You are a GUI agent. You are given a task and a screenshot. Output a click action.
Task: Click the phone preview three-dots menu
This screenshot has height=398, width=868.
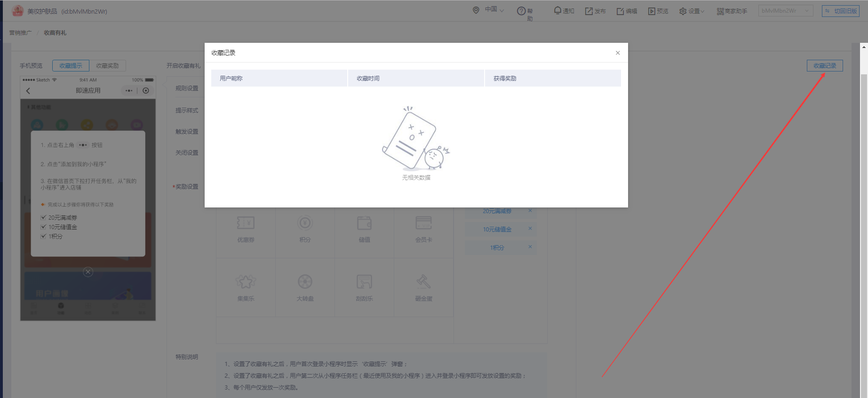click(129, 91)
